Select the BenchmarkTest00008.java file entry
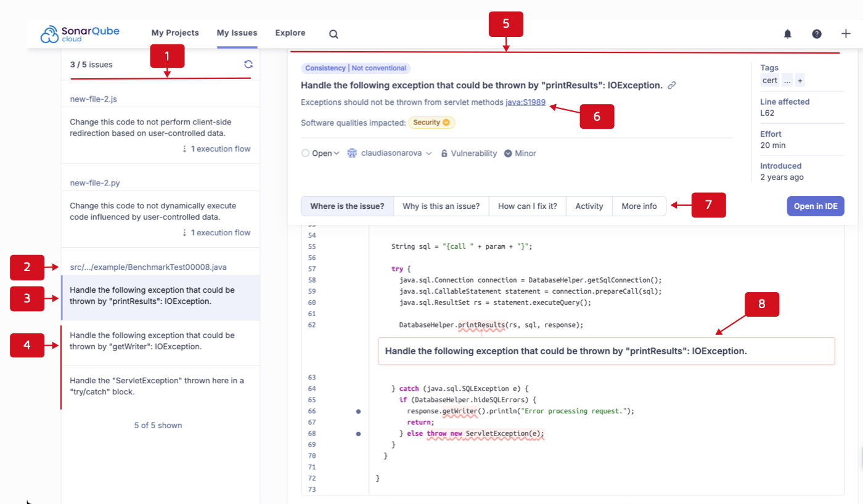 (x=149, y=267)
